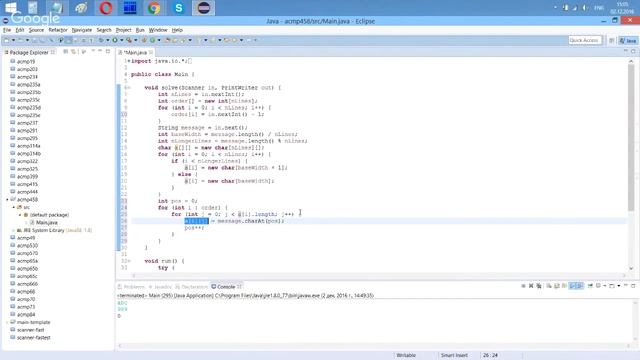The width and height of the screenshot is (640, 360).
Task: Open Package Explorer view menu triangle
Action: click(93, 51)
